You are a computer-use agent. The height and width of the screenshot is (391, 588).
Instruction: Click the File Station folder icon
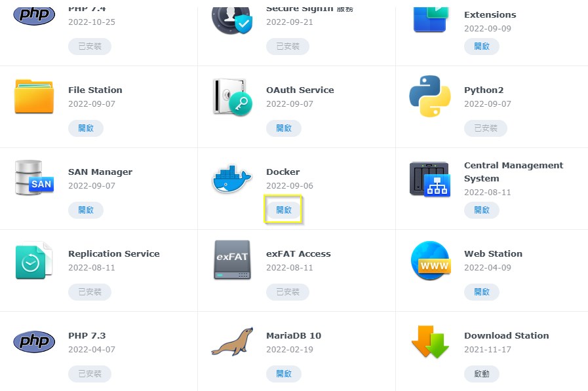pyautogui.click(x=34, y=96)
